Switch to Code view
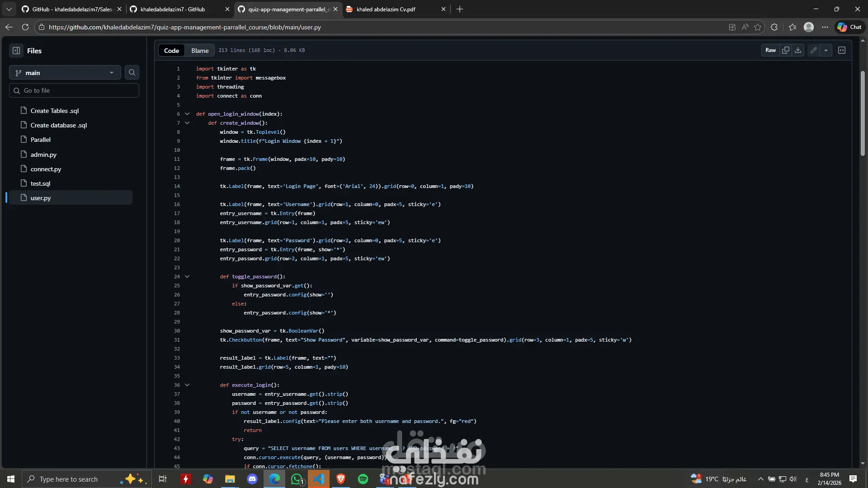The image size is (868, 488). coord(171,51)
